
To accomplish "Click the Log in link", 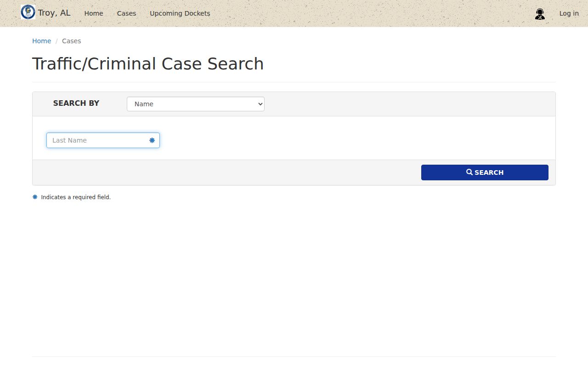I will 569,13.
